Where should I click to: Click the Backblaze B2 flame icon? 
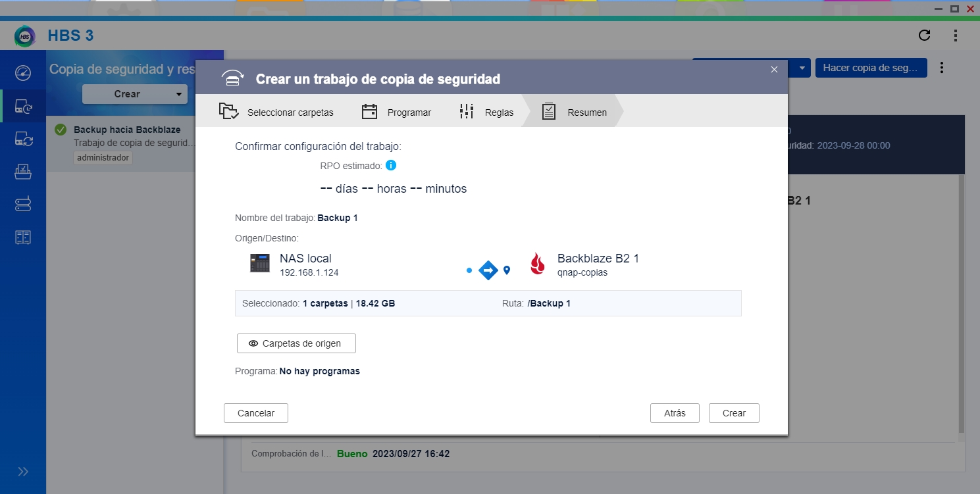coord(538,264)
